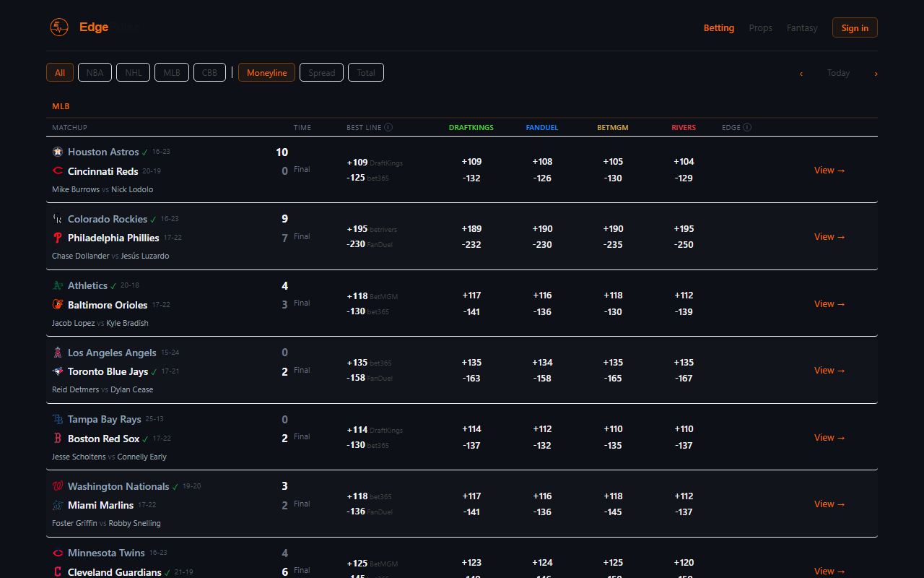
Task: Click the Colorado Rockies team name
Action: [x=108, y=219]
